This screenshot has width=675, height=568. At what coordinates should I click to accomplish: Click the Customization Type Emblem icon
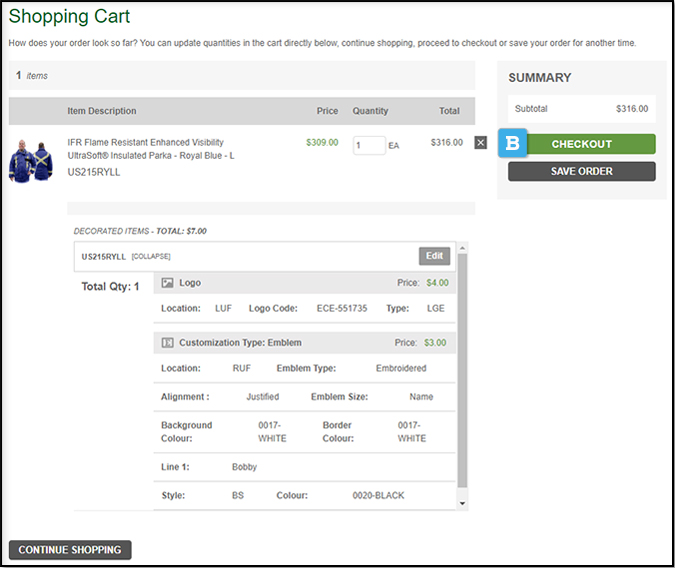click(168, 343)
